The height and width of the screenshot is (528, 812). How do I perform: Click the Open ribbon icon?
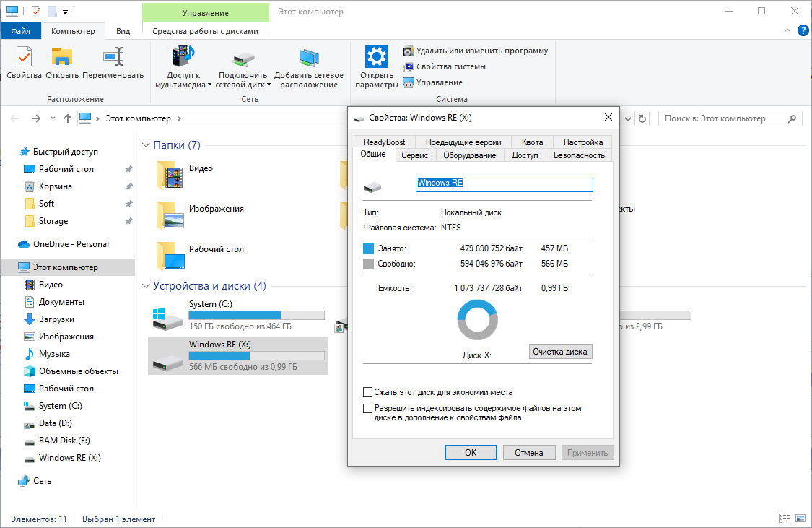point(62,62)
